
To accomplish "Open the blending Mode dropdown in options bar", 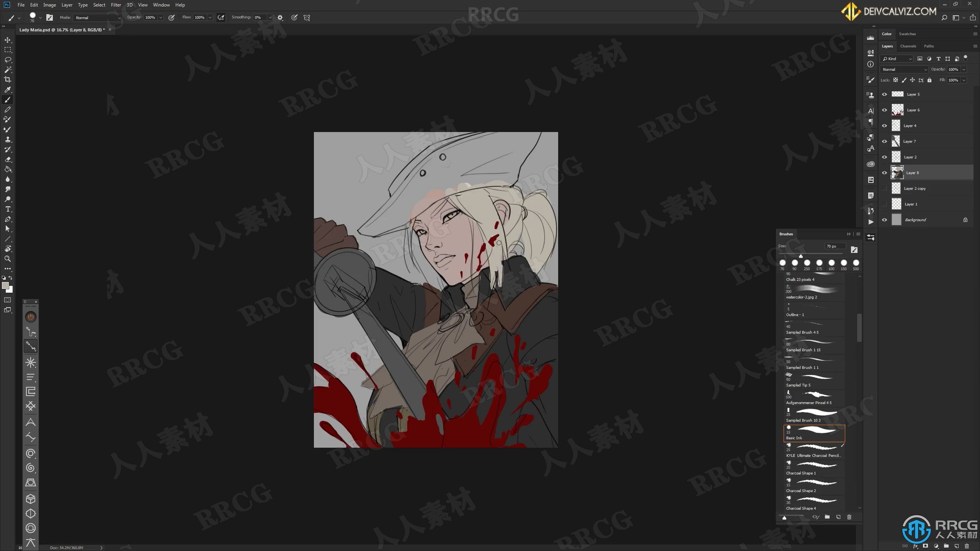I will pyautogui.click(x=98, y=18).
